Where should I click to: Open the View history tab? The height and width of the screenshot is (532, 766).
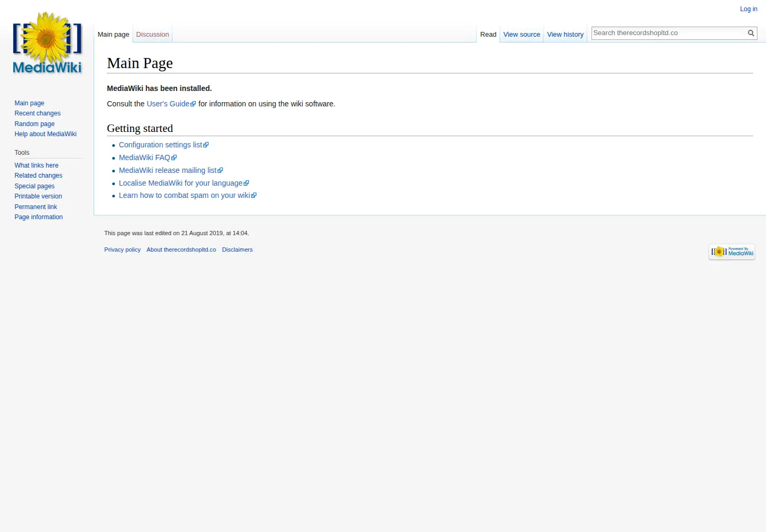[x=565, y=35]
